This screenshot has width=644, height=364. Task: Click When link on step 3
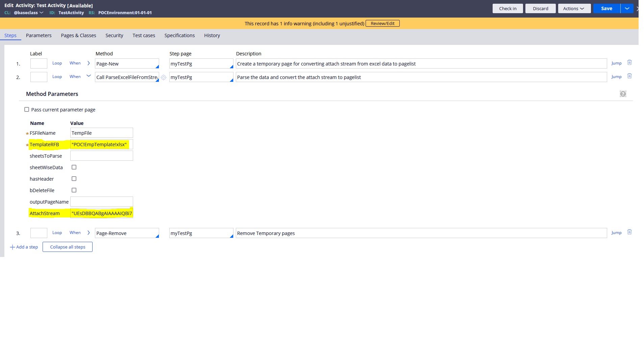[75, 233]
